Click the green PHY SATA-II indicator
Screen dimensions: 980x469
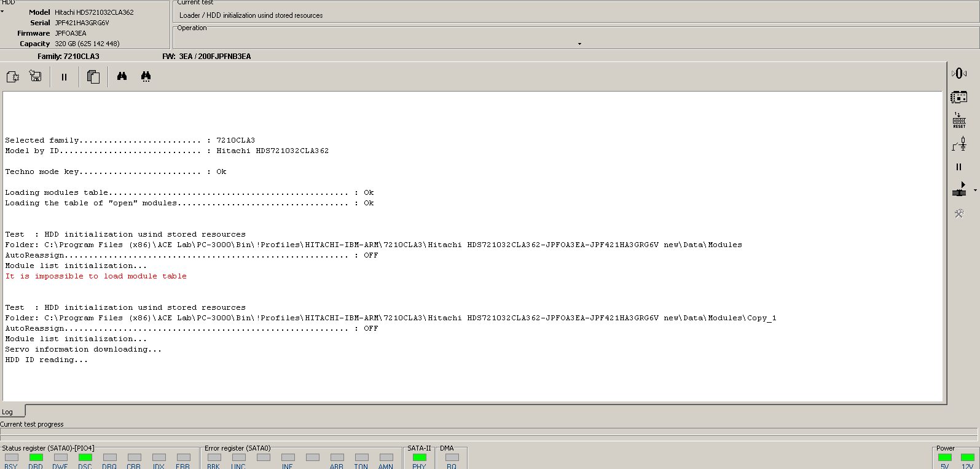pos(419,457)
